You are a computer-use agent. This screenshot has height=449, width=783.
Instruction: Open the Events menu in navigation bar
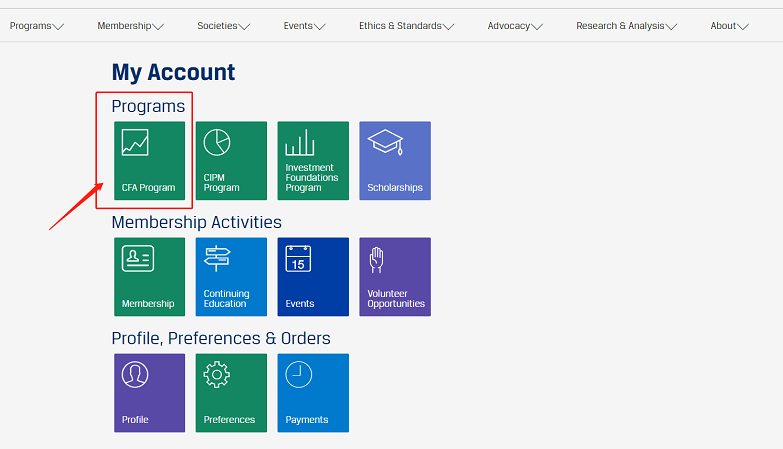(x=304, y=26)
